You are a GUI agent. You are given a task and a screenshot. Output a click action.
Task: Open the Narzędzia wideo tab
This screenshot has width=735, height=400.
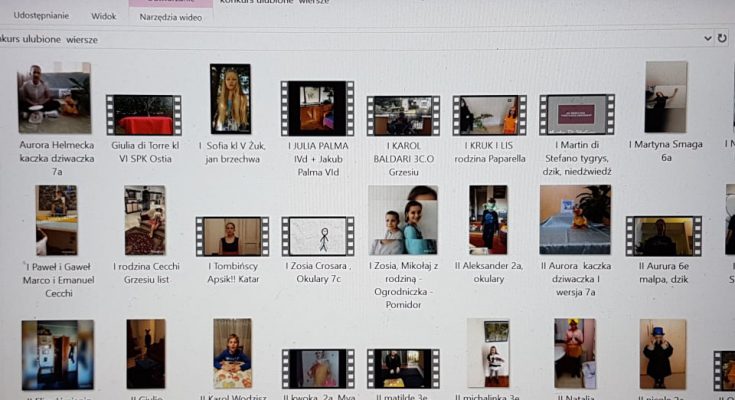[171, 17]
